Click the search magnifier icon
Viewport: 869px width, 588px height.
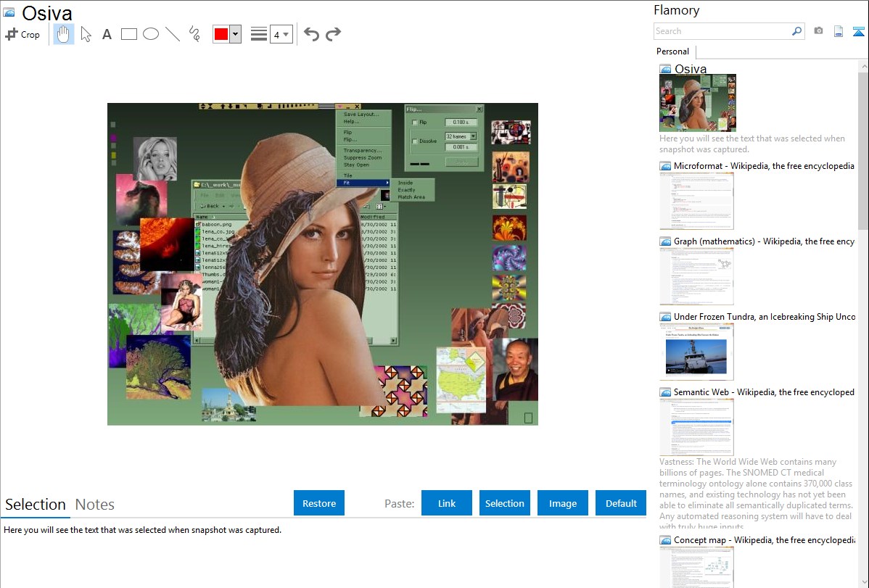click(x=796, y=31)
